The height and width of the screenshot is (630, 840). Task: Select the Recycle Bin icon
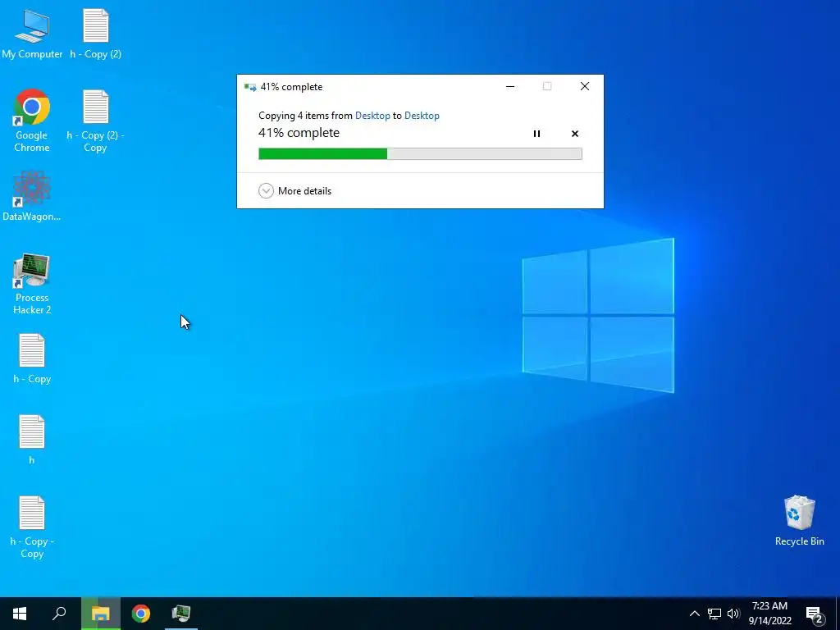tap(799, 521)
